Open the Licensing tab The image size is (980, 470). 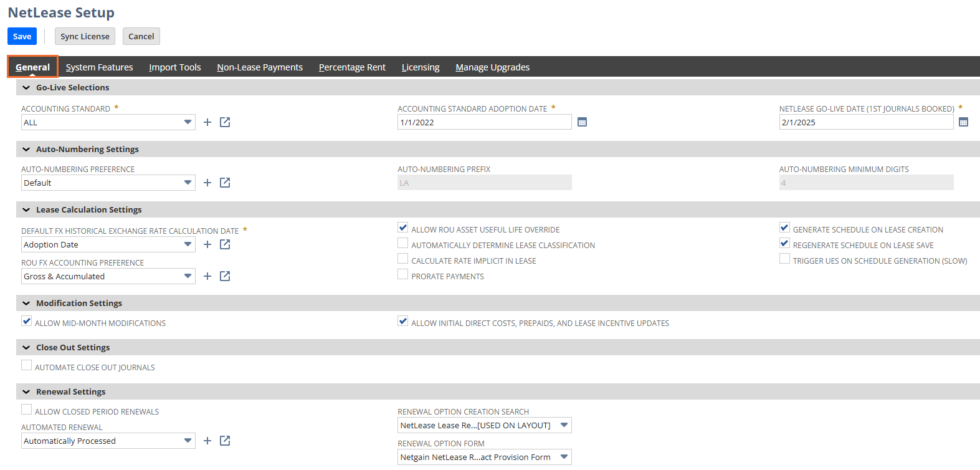(420, 67)
